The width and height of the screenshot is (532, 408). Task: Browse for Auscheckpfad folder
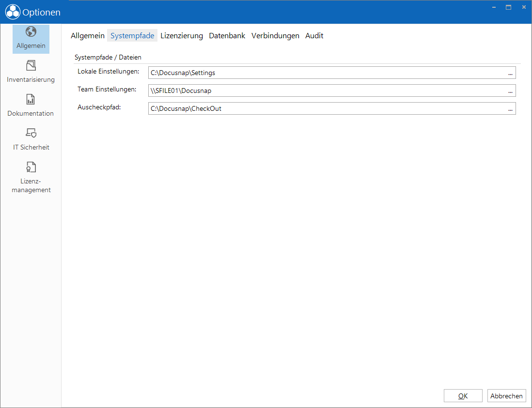(510, 109)
